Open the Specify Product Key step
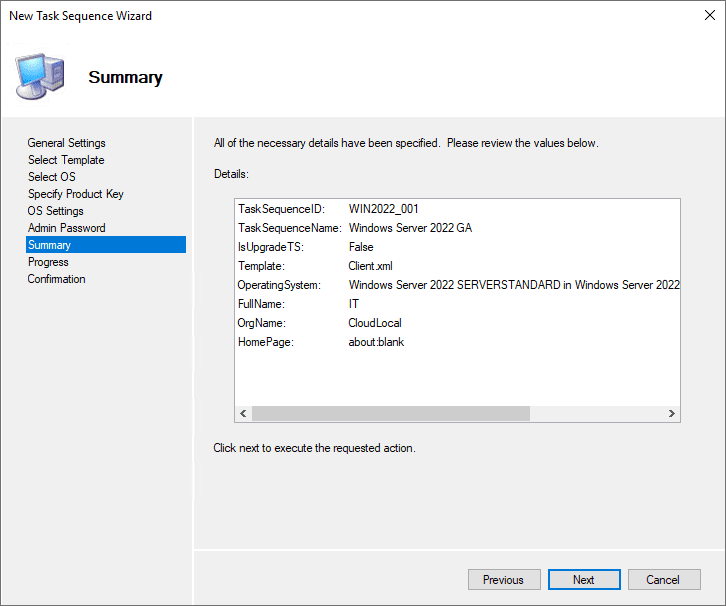The image size is (726, 606). [75, 194]
